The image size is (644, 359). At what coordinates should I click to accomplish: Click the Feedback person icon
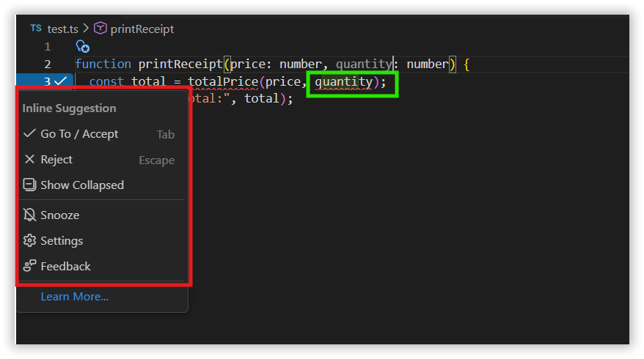pos(29,266)
